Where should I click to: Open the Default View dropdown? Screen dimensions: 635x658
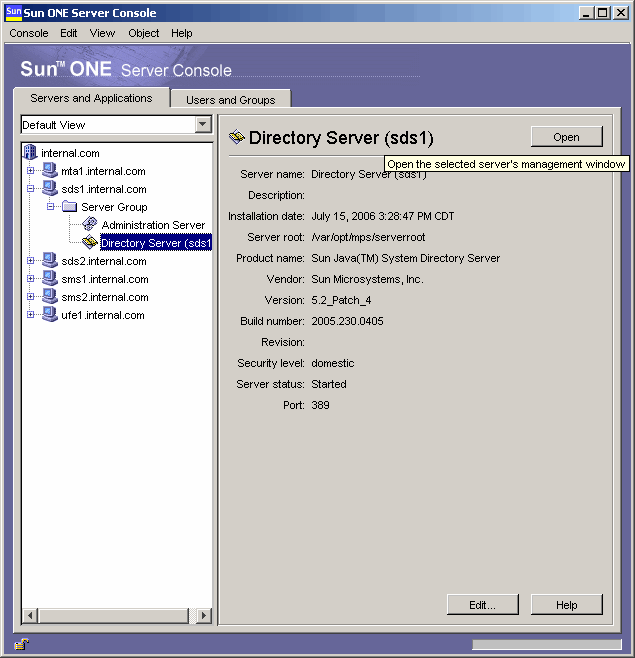click(x=204, y=125)
